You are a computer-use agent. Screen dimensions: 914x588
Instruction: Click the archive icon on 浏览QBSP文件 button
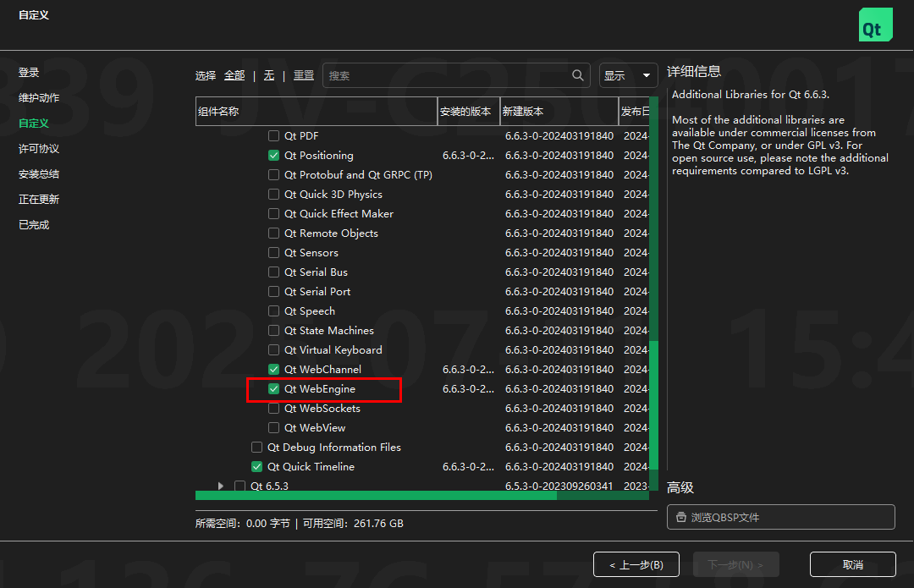pyautogui.click(x=682, y=517)
